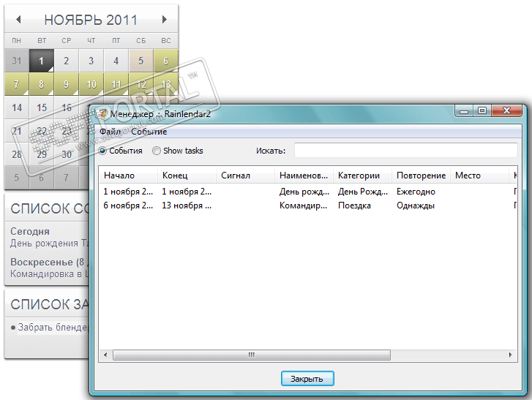This screenshot has height=400, width=532.
Task: Select day 1 in November calendar
Action: (x=42, y=61)
